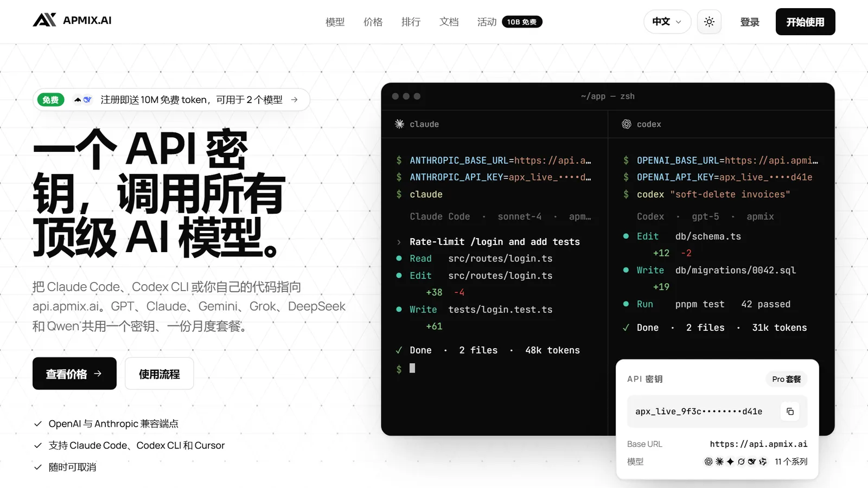
Task: Click the arrow in the 10M token banner
Action: pos(295,100)
